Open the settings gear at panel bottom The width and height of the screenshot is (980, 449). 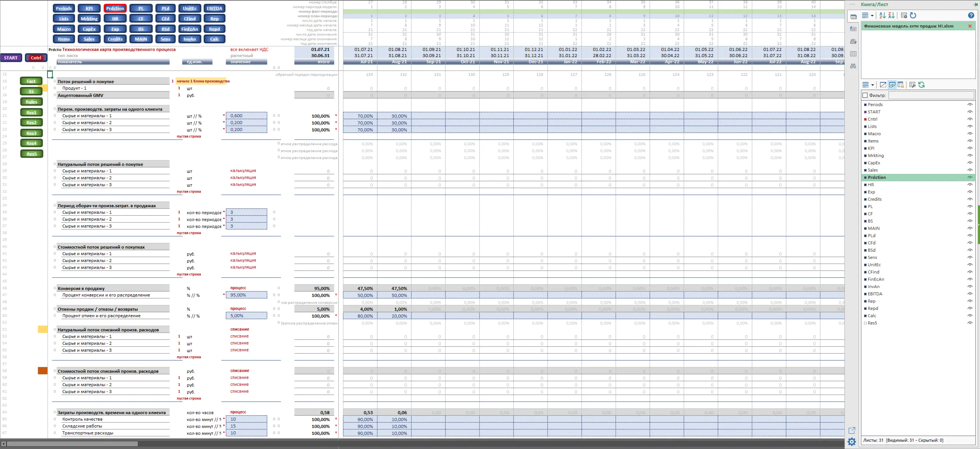(852, 442)
